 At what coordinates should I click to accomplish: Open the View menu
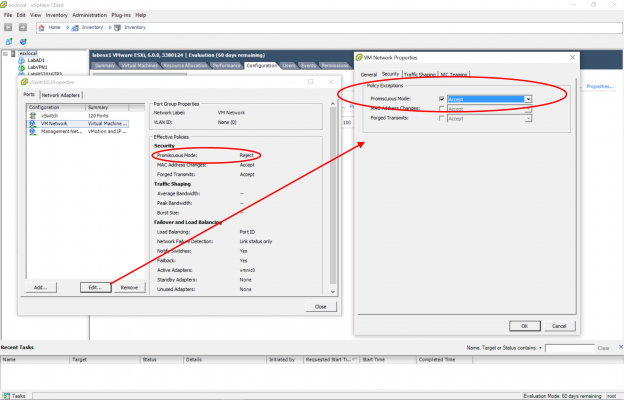click(x=35, y=15)
